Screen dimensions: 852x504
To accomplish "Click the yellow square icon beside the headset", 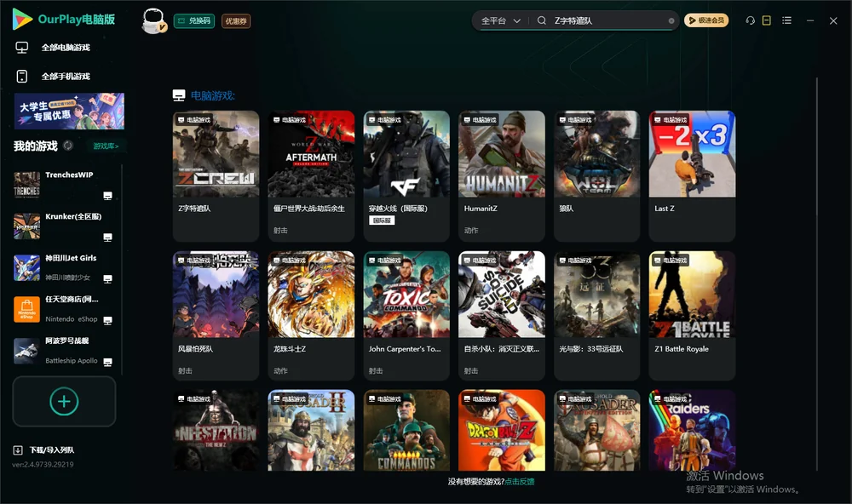I will 767,20.
